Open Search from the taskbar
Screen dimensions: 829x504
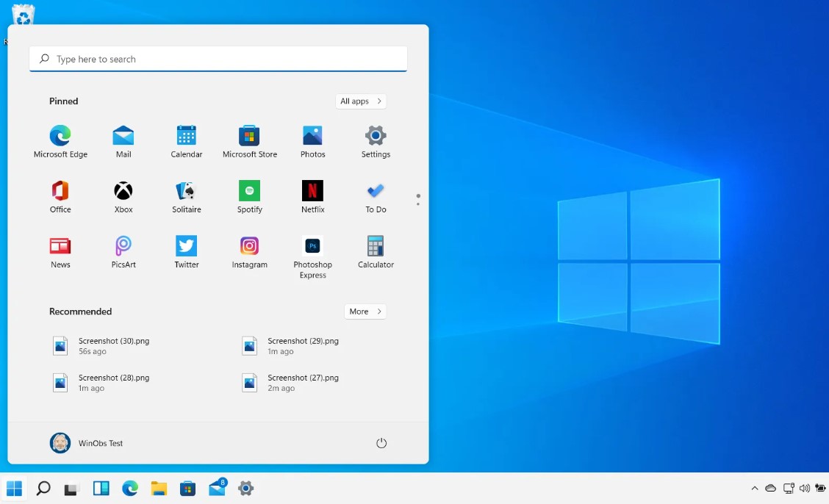(43, 488)
